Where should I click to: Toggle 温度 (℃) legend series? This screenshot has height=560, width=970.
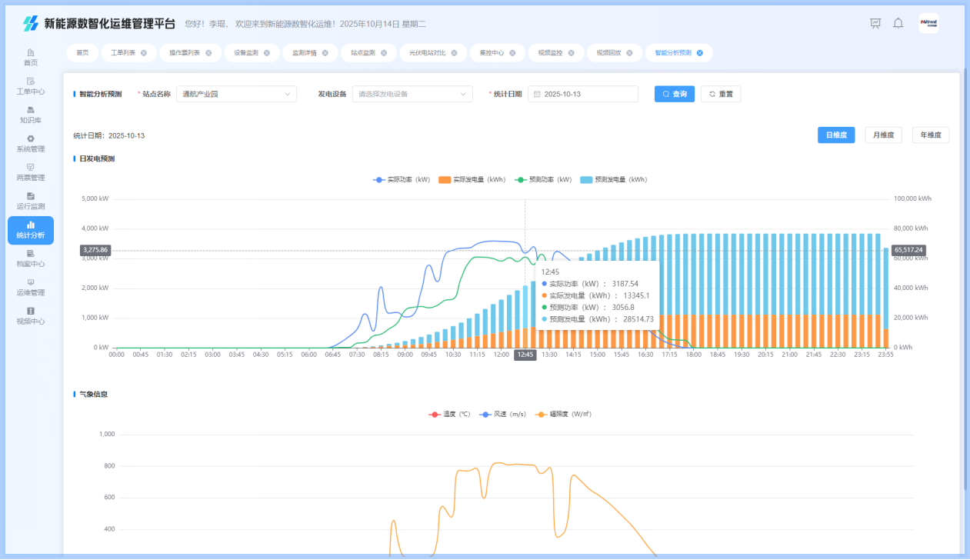(x=449, y=414)
